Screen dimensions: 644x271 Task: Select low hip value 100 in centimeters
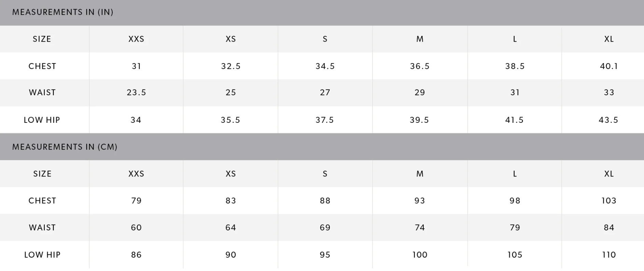tap(420, 255)
